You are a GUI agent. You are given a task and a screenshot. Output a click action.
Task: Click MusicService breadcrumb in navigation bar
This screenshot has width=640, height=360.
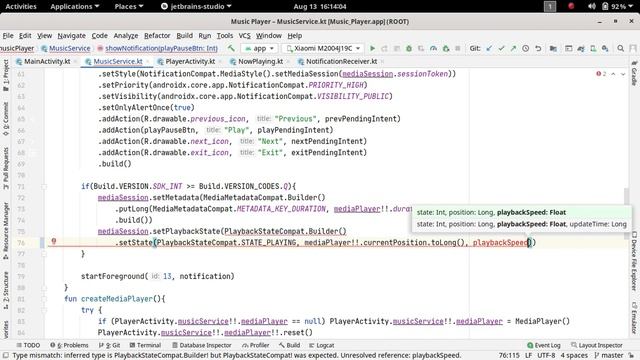pos(66,48)
